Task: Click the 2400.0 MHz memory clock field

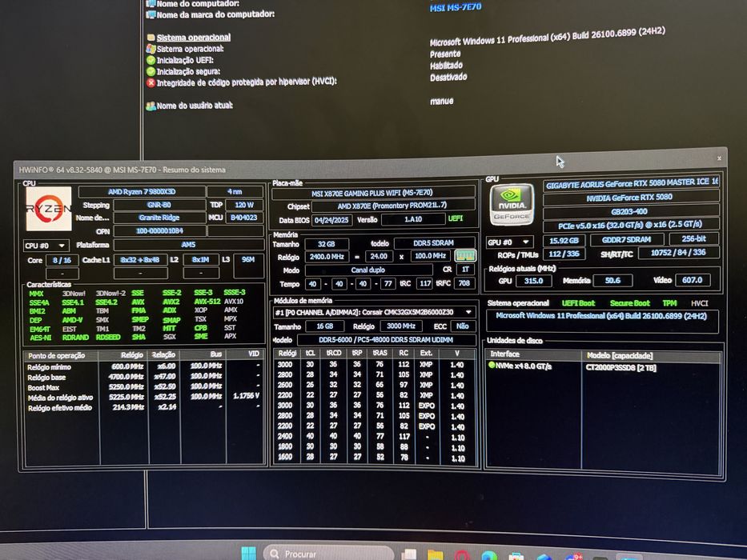Action: [x=327, y=256]
